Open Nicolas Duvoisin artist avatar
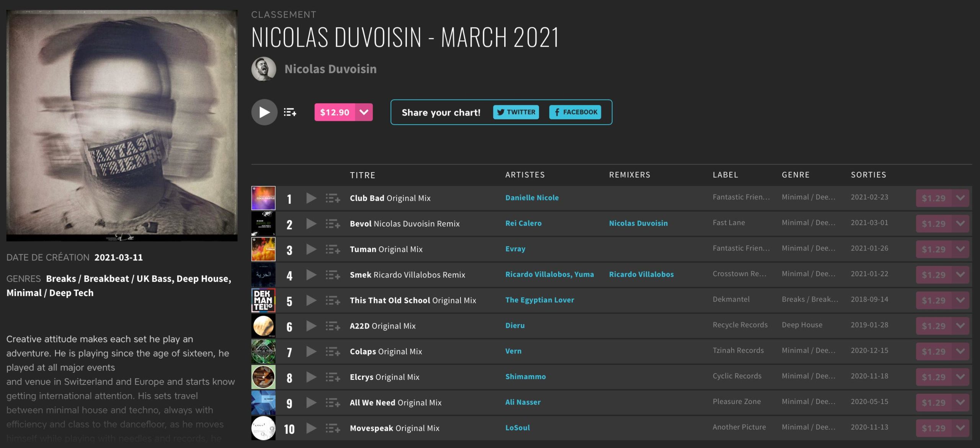The image size is (980, 448). pos(264,69)
